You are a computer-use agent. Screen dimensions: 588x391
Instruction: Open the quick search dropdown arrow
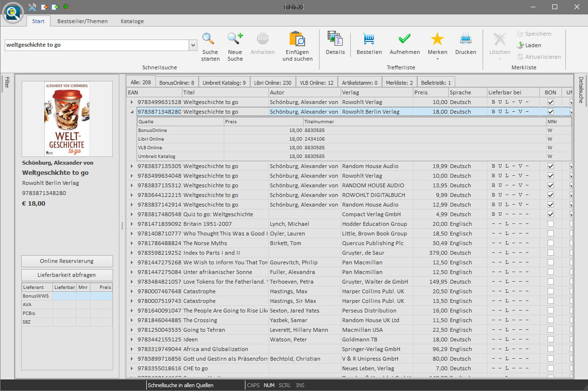click(193, 45)
